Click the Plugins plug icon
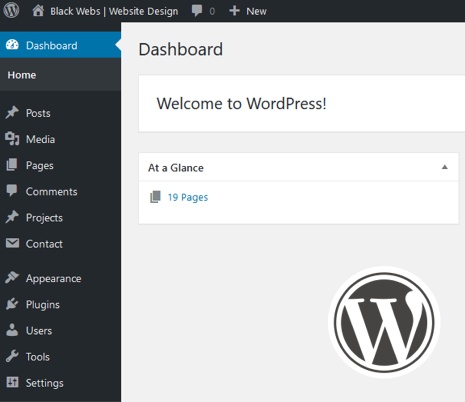Viewport: 465px width, 402px height. (12, 304)
